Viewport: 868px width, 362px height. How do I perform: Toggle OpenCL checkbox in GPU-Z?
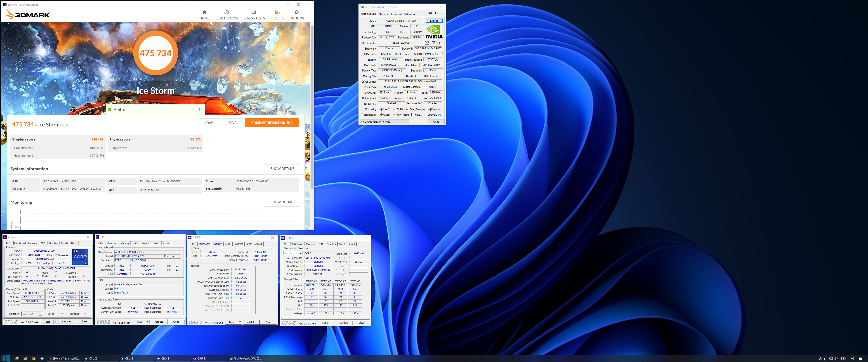[380, 109]
